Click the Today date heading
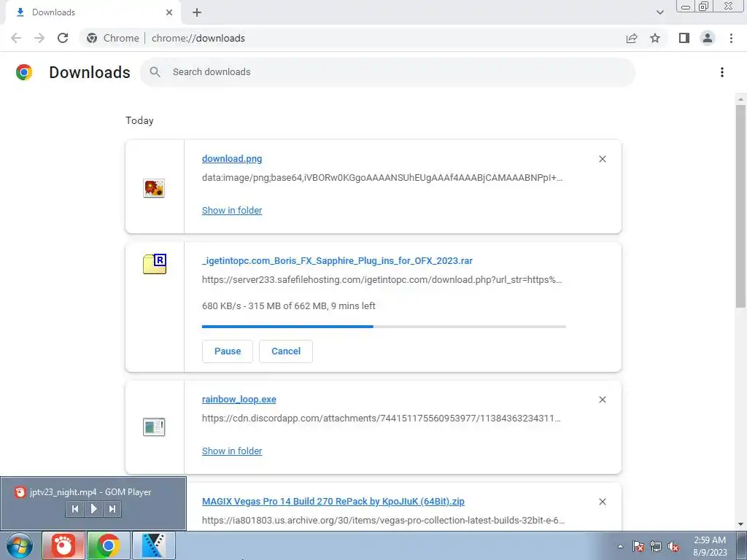Image resolution: width=747 pixels, height=560 pixels. (139, 120)
